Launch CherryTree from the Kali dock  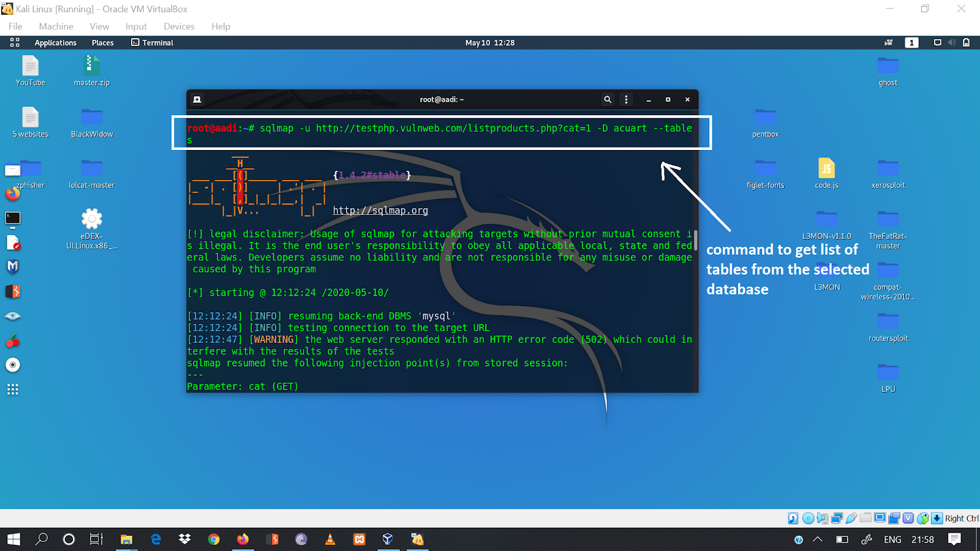tap(13, 340)
